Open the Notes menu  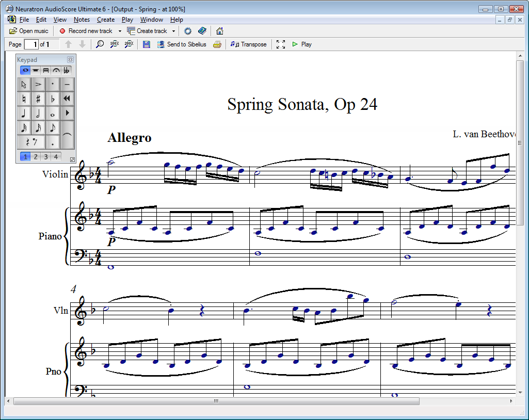tap(82, 20)
